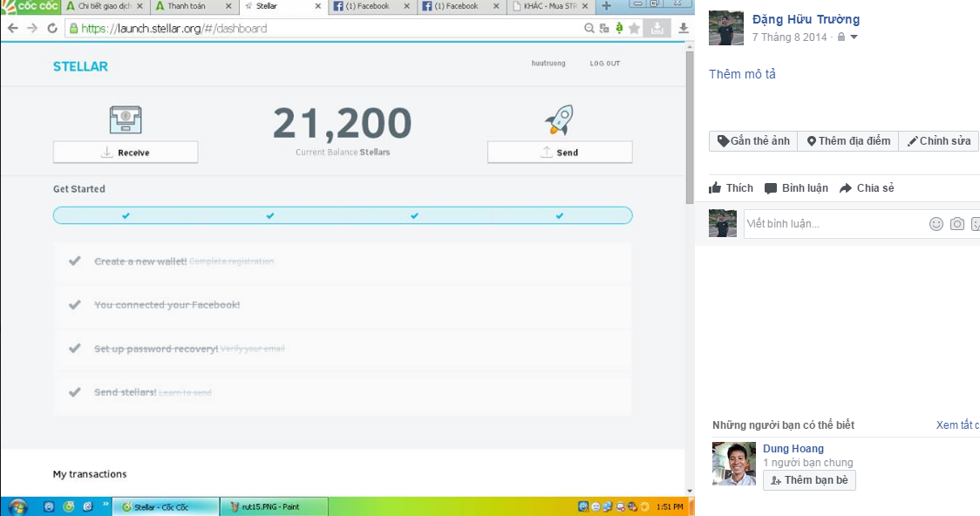Image resolution: width=980 pixels, height=516 pixels.
Task: Click the STELLAR logo
Action: tap(80, 66)
